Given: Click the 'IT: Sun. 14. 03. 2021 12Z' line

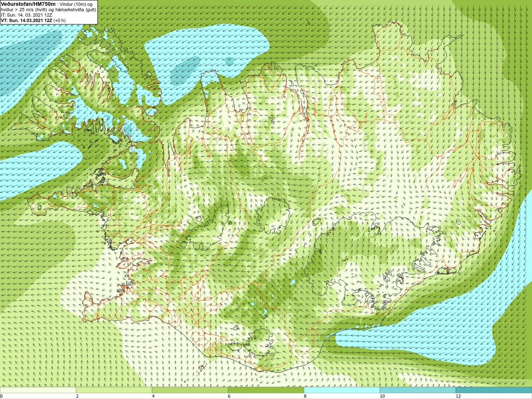Looking at the screenshot, I should coord(26,15).
